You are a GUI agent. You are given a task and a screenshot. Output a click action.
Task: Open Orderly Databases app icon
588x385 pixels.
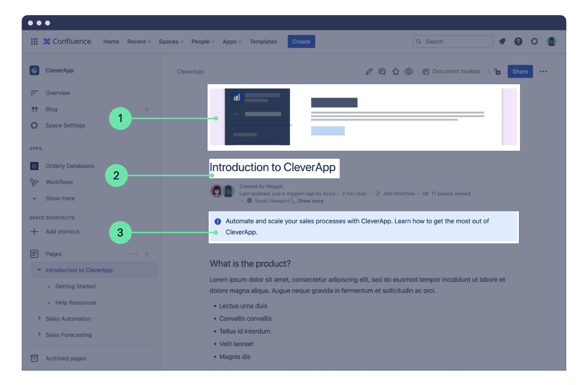pyautogui.click(x=34, y=166)
